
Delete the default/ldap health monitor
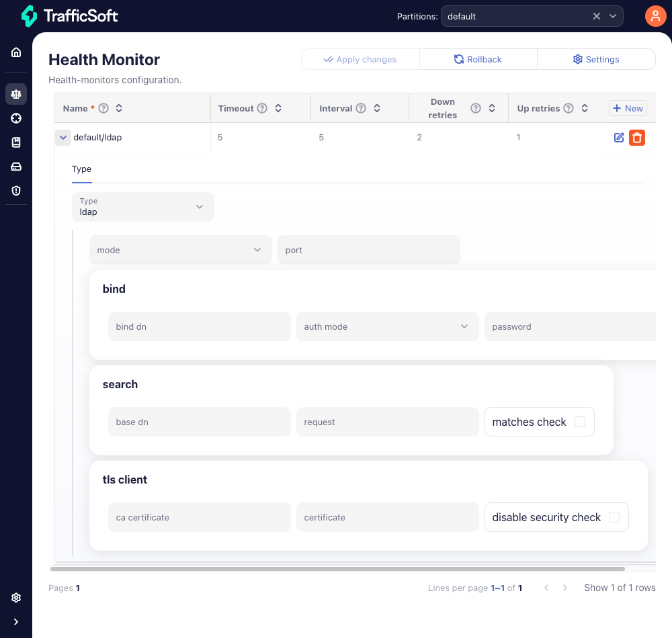(637, 138)
